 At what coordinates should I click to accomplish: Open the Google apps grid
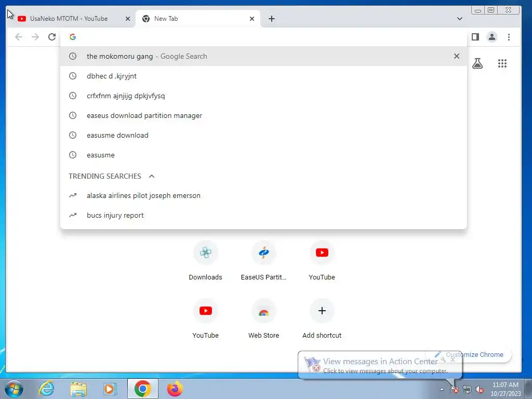tap(502, 63)
